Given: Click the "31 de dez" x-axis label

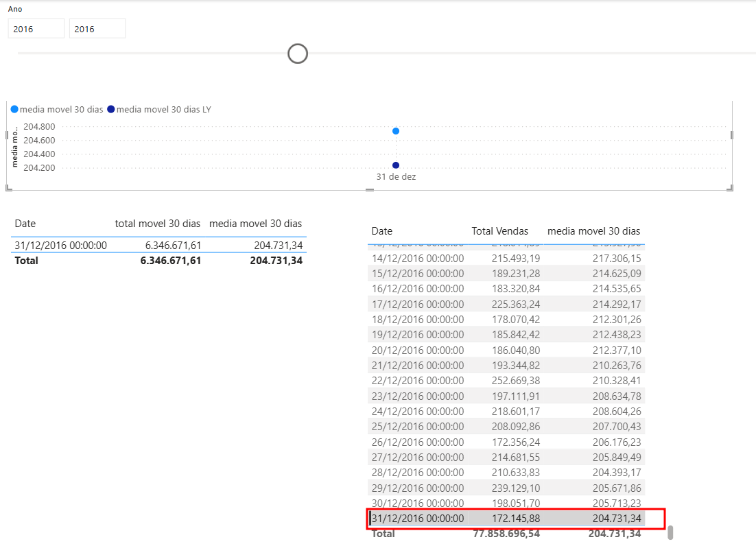Looking at the screenshot, I should tap(395, 176).
